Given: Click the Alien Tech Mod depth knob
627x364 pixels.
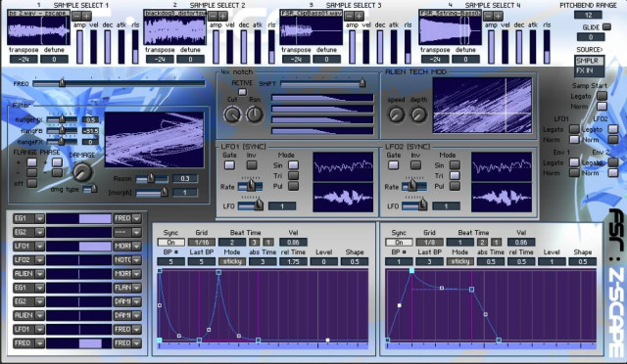Looking at the screenshot, I should point(418,115).
